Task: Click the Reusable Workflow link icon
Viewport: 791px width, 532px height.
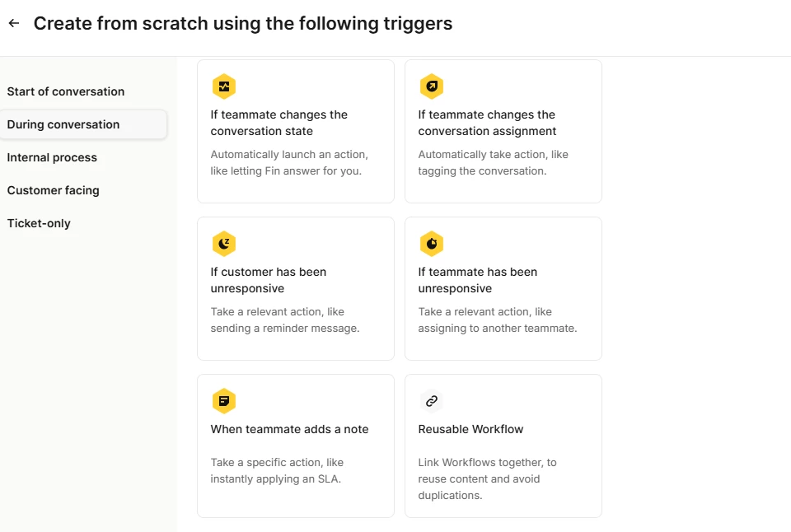Action: [431, 401]
